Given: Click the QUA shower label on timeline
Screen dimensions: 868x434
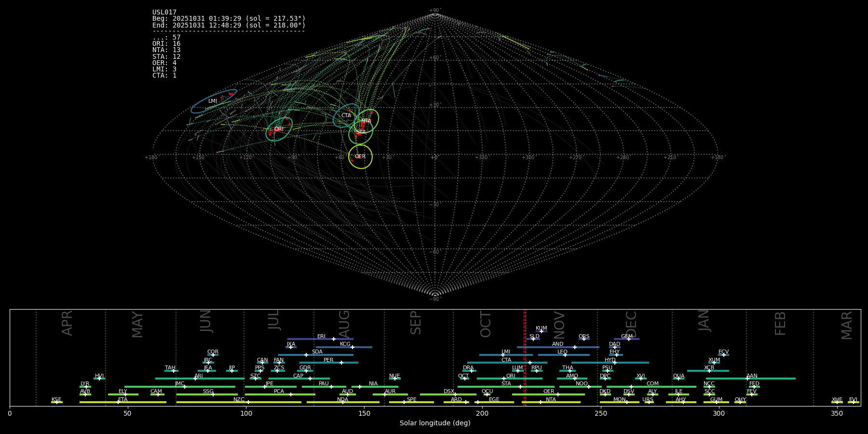Looking at the screenshot, I should tap(678, 376).
